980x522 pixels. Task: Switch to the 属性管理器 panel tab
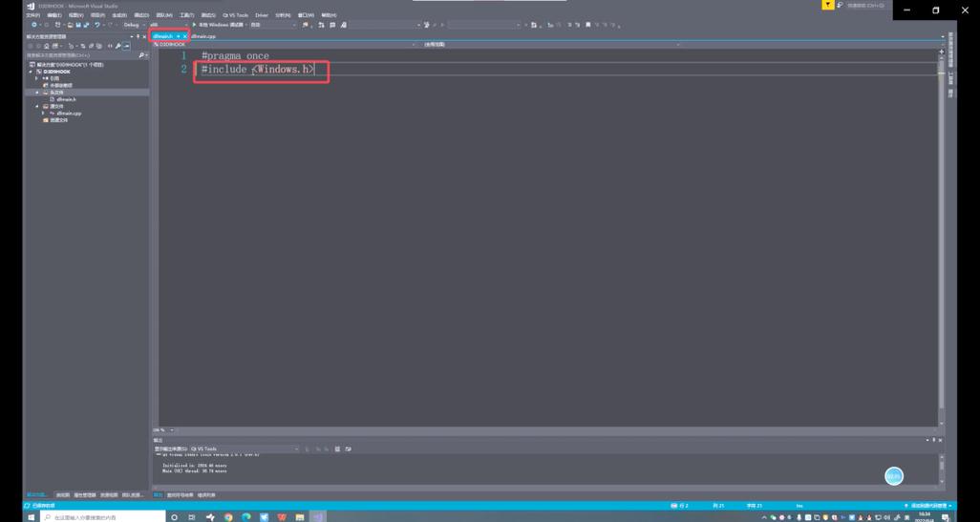pyautogui.click(x=85, y=495)
